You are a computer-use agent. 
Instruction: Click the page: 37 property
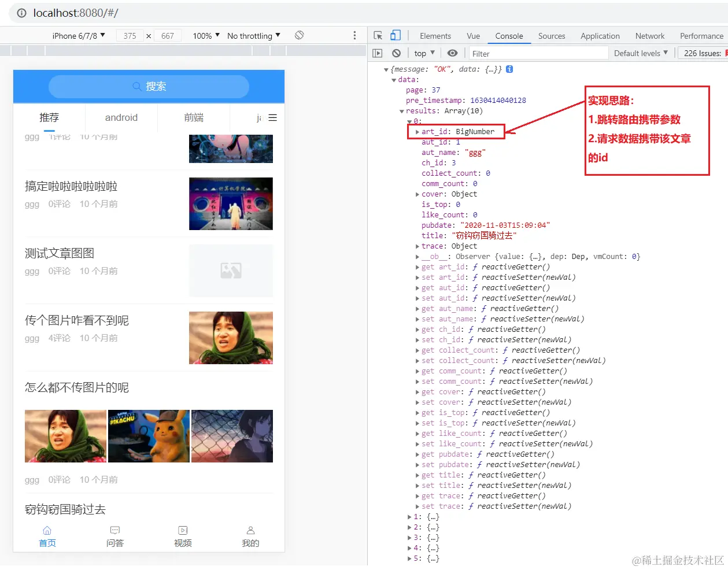tap(423, 90)
